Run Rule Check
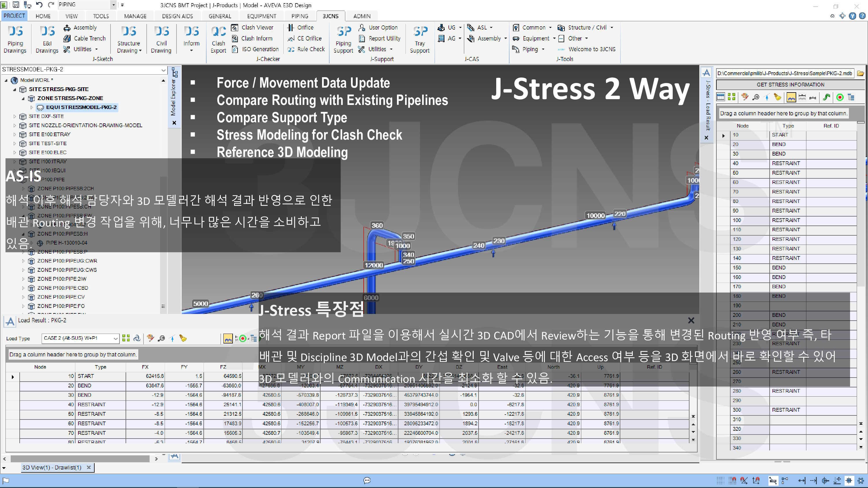The width and height of the screenshot is (868, 488). 306,49
